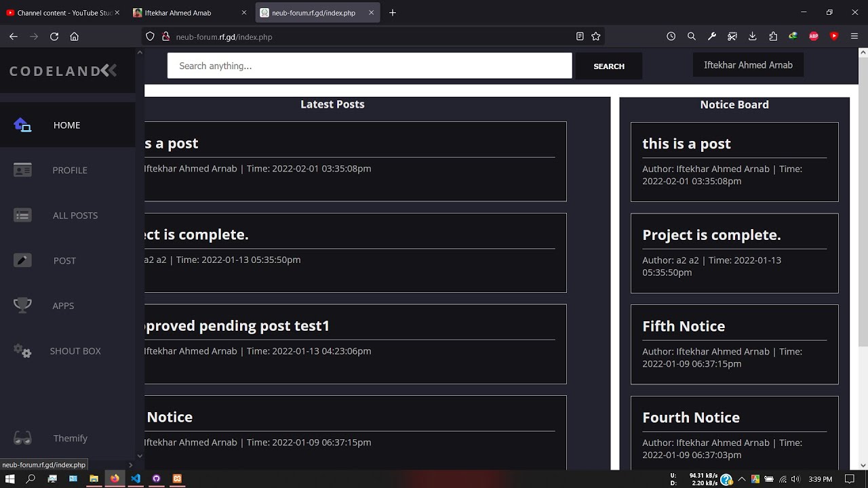Show hidden system tray icons
Image resolution: width=868 pixels, height=488 pixels.
click(742, 479)
